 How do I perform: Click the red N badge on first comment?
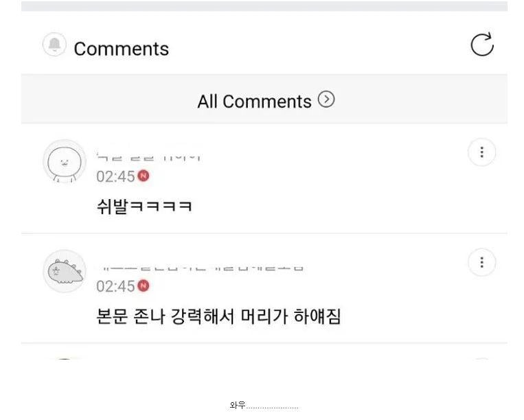[x=144, y=176]
